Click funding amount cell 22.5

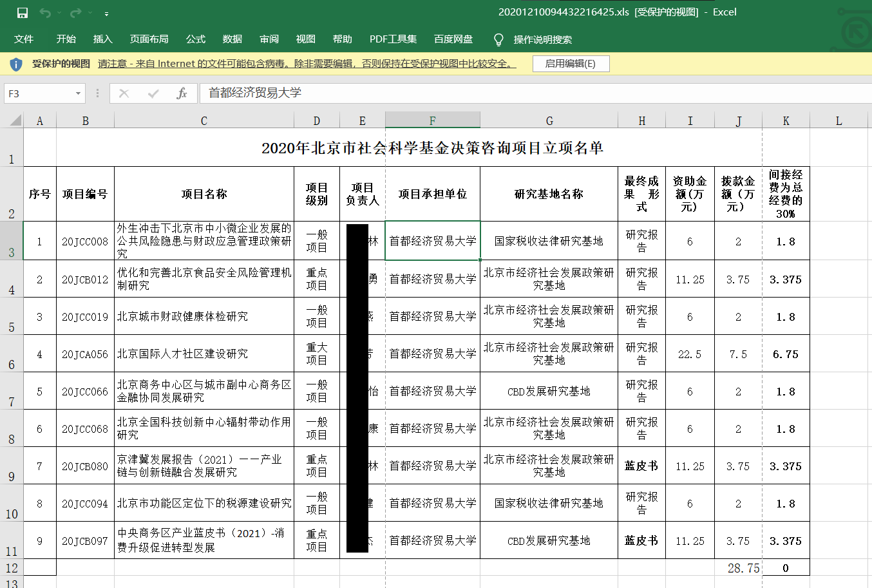click(x=690, y=354)
